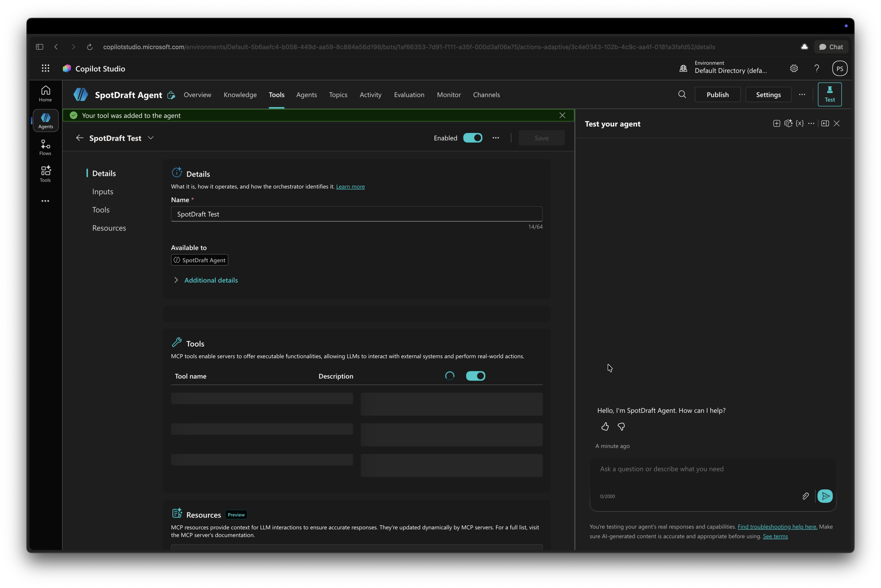881x588 pixels.
Task: Switch to the Knowledge tab
Action: [x=240, y=95]
